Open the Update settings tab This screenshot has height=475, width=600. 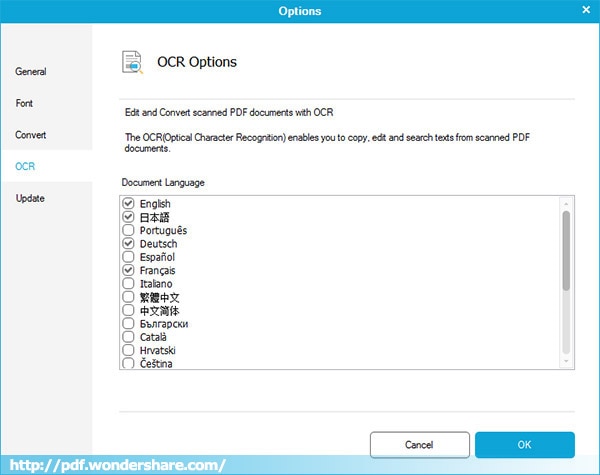[x=30, y=198]
